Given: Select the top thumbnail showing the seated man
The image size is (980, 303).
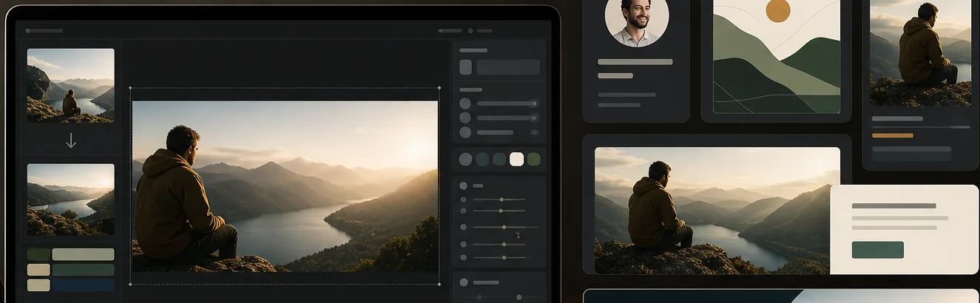Looking at the screenshot, I should tap(71, 85).
